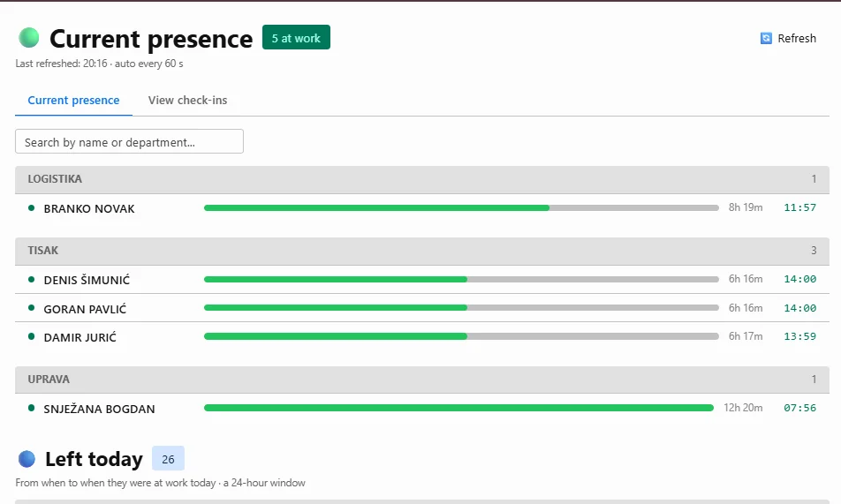The image size is (841, 504).
Task: Select the name SNJEŽANA BOGDAN
Action: click(99, 409)
